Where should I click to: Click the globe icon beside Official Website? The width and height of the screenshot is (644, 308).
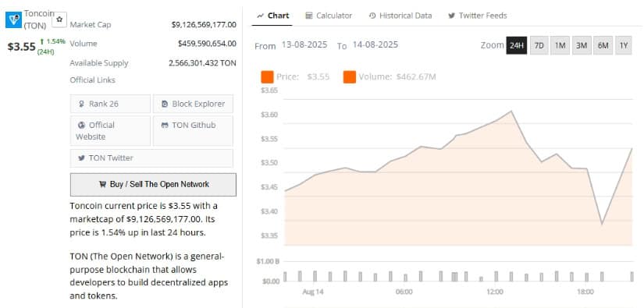tap(81, 126)
